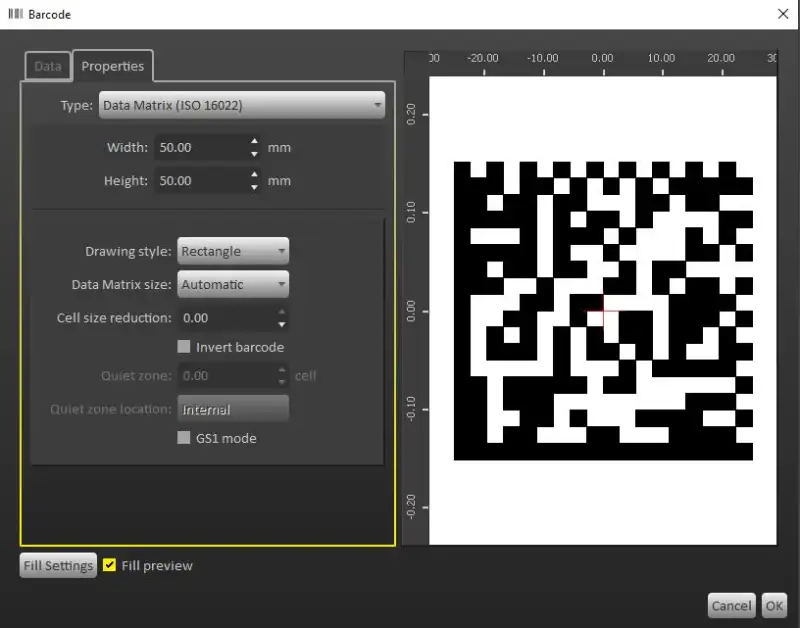Uncheck the Fill preview option
The height and width of the screenshot is (628, 800).
[110, 565]
